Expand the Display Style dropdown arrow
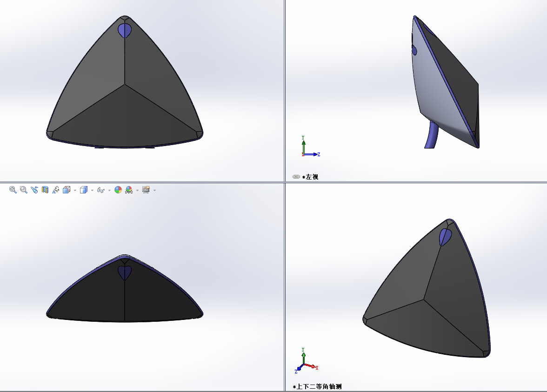The width and height of the screenshot is (547, 392). click(x=92, y=190)
